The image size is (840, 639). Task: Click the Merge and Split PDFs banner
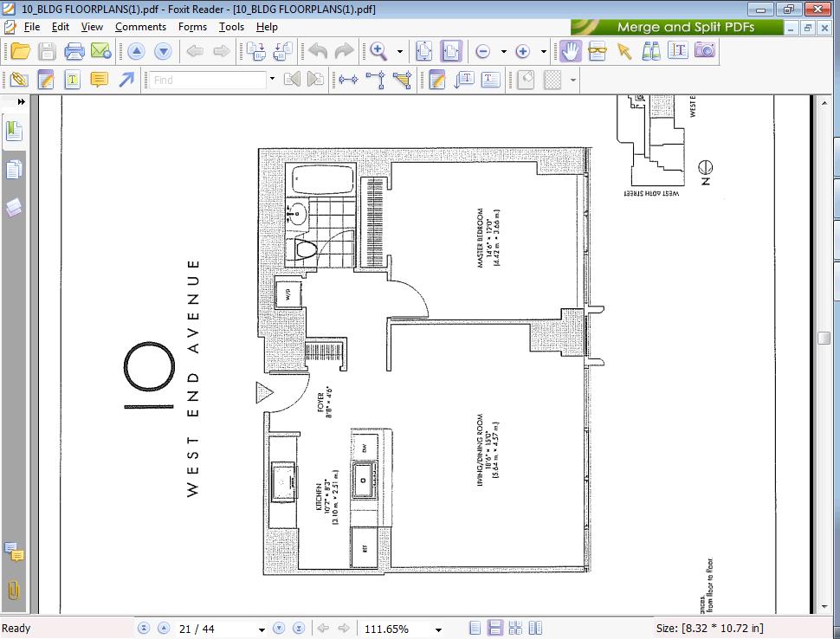pyautogui.click(x=684, y=27)
